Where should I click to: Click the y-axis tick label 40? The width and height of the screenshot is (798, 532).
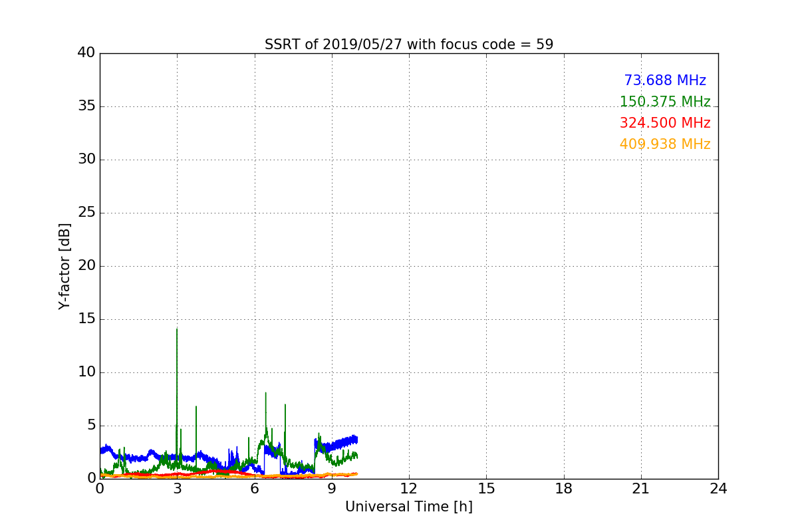[86, 53]
